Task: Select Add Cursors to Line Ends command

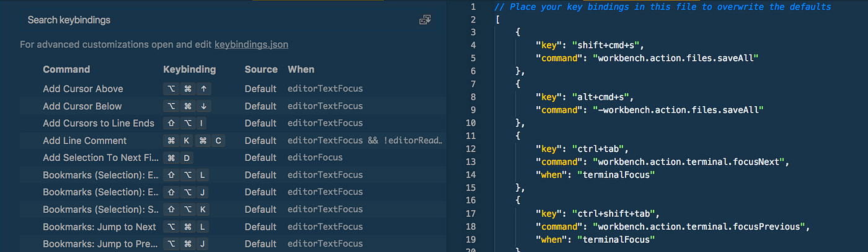Action: (x=99, y=123)
